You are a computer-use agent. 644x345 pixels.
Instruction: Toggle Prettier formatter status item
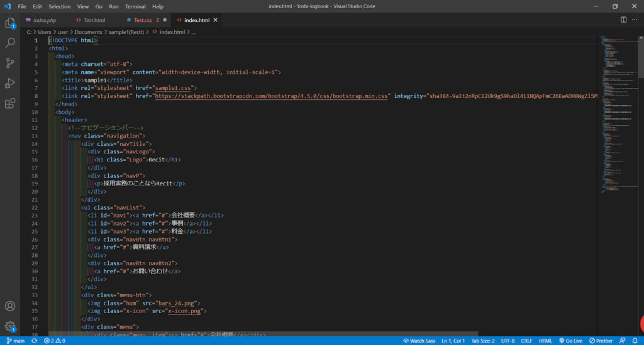600,341
